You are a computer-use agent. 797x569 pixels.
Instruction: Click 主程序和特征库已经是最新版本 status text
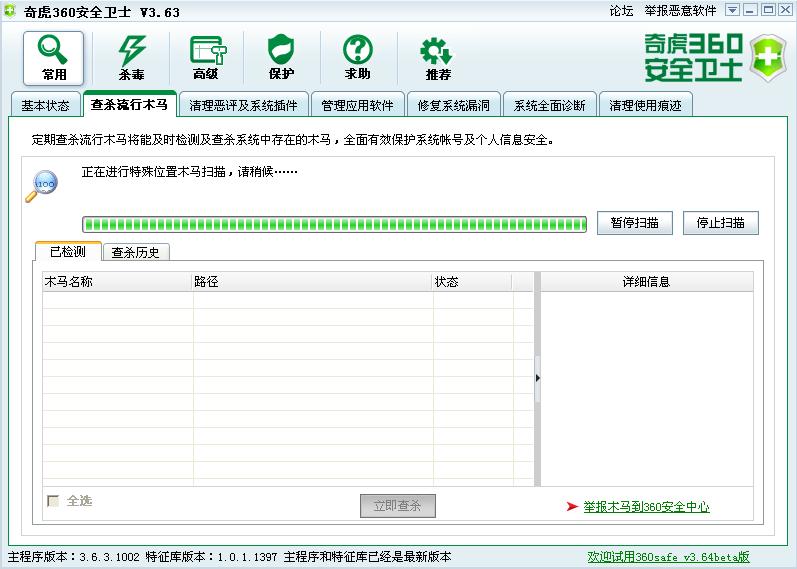[367, 557]
